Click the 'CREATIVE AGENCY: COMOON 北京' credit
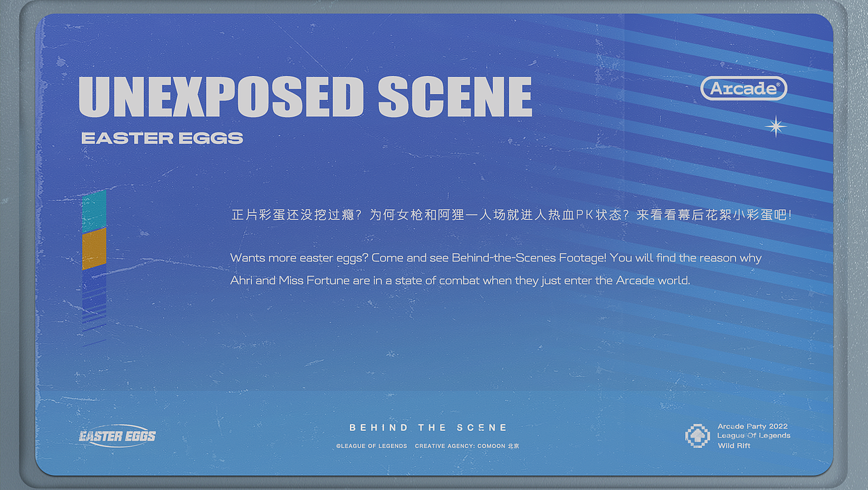Image resolution: width=868 pixels, height=490 pixels. [467, 446]
